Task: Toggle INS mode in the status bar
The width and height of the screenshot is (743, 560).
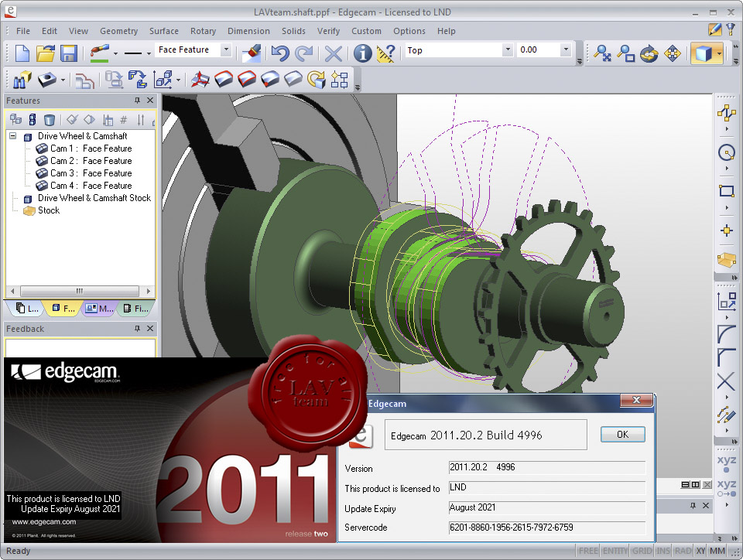Action: (663, 551)
